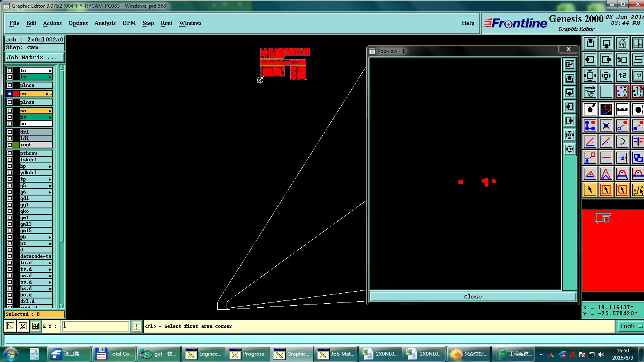Click the home view icon
This screenshot has height=362, width=644.
(622, 43)
